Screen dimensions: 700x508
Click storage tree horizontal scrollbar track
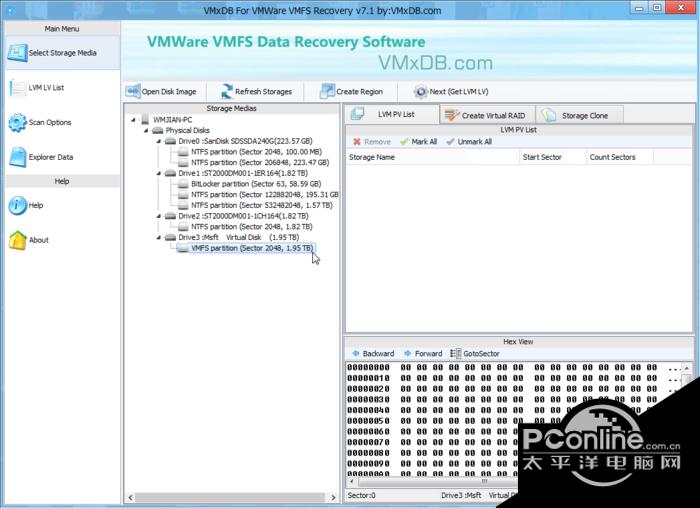point(231,497)
